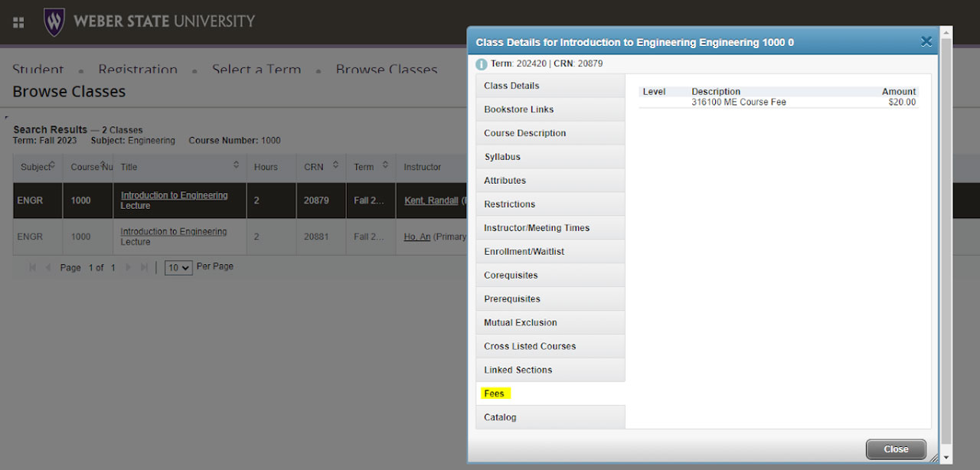
Task: Open the Syllabus tab
Action: click(502, 157)
